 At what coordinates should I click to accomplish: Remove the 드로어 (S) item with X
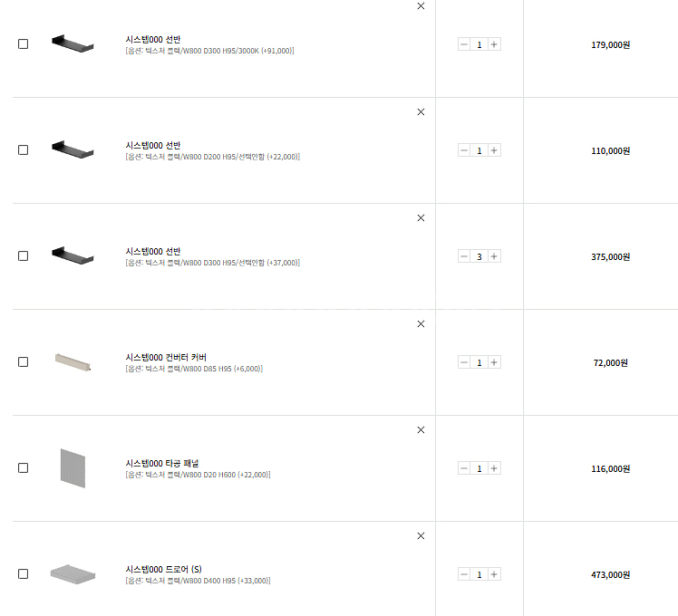421,535
